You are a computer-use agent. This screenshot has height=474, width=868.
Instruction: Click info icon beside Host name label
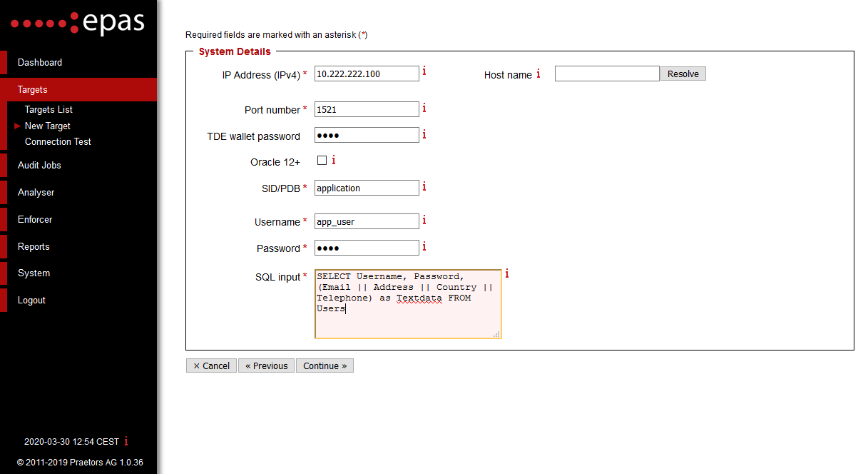coord(538,74)
